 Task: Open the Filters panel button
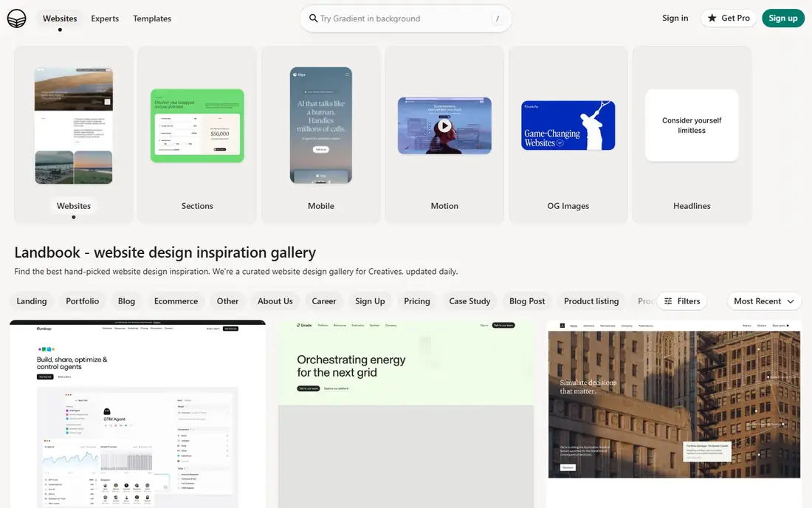click(x=682, y=301)
